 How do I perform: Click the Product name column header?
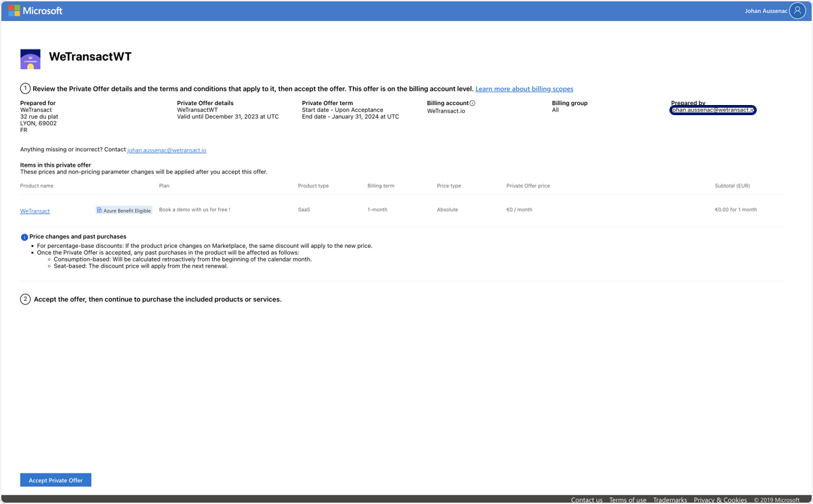(x=37, y=186)
